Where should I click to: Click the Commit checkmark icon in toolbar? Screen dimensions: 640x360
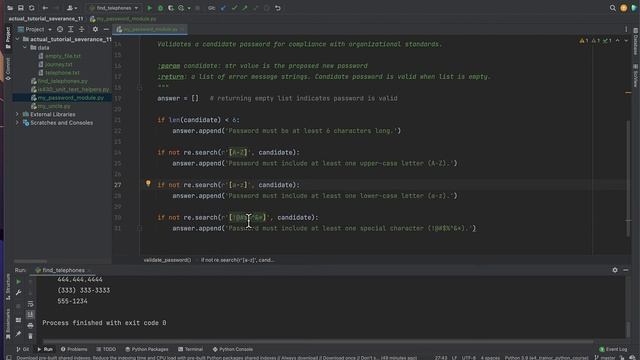[234, 8]
